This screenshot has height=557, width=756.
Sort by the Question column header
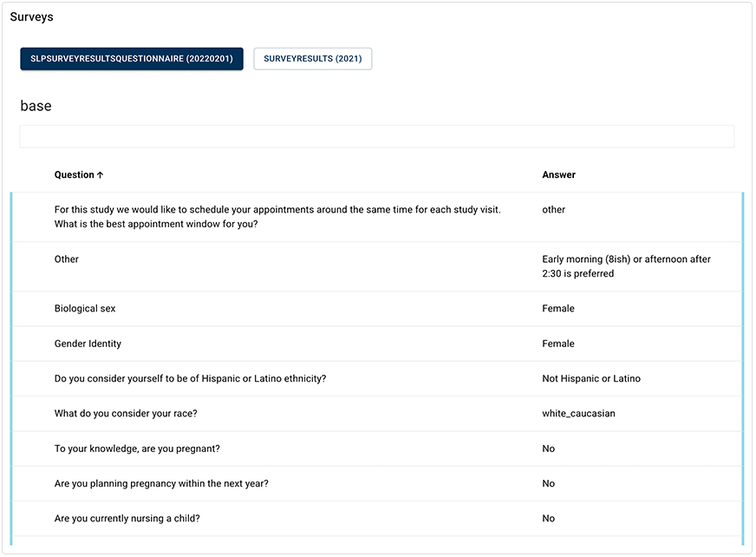point(75,175)
